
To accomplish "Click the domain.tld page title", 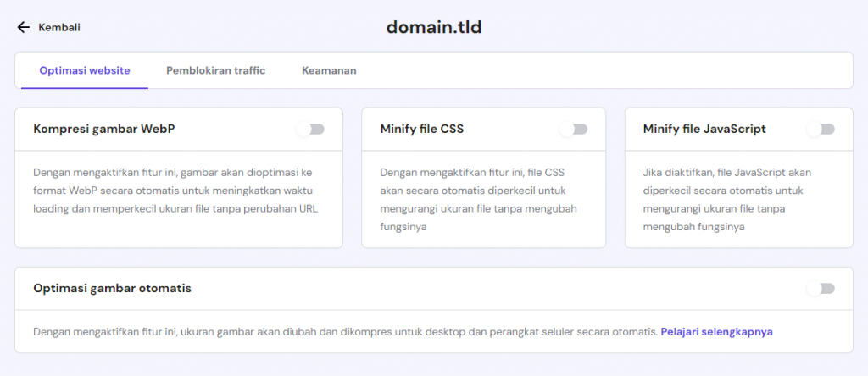I will point(434,27).
